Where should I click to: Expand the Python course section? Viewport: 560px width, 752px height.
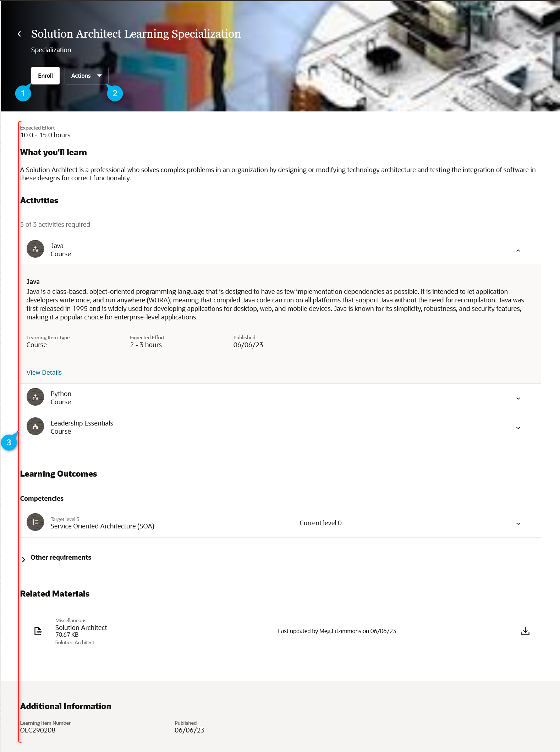click(x=518, y=399)
